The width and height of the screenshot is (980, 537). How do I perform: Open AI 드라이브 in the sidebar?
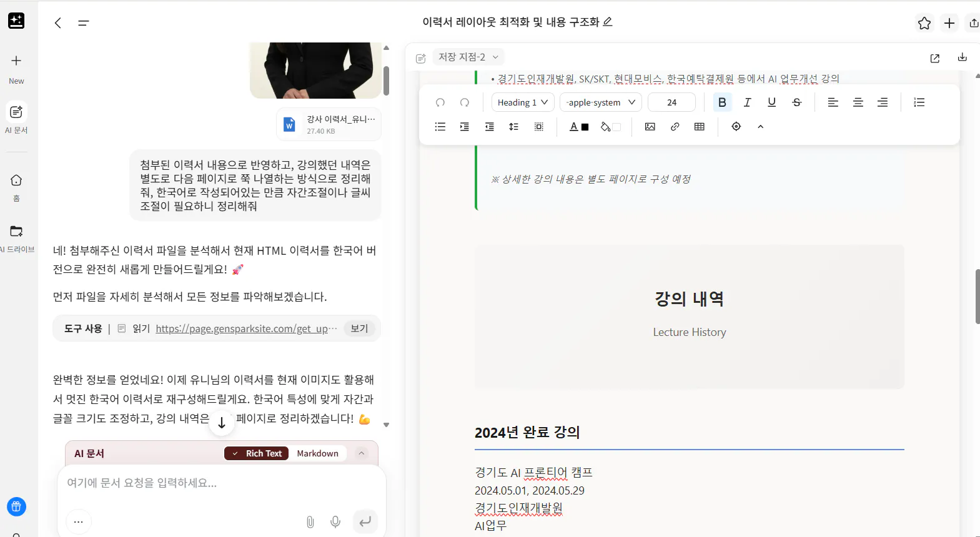click(17, 239)
